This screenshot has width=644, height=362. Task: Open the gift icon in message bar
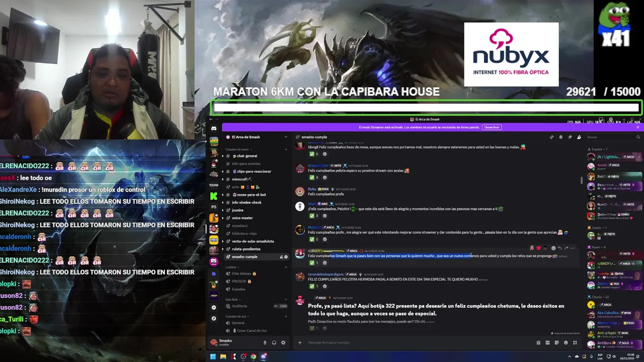(538, 342)
